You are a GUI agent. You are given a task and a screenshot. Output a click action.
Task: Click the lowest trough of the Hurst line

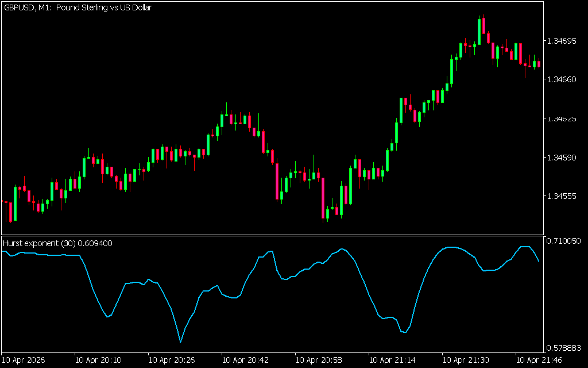[180, 342]
